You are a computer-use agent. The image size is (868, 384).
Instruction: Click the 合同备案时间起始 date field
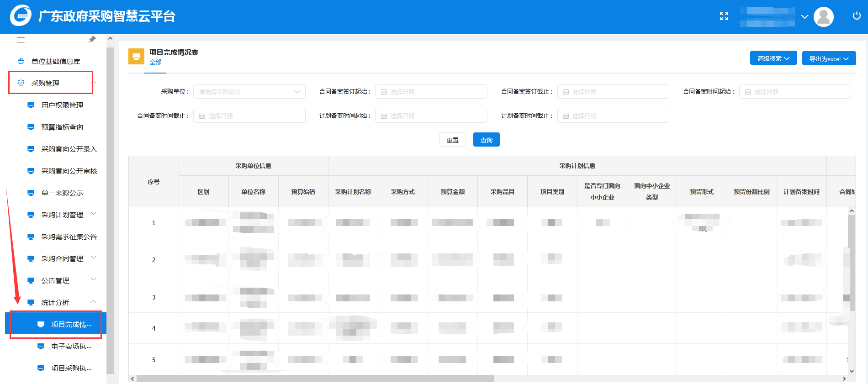coord(795,92)
